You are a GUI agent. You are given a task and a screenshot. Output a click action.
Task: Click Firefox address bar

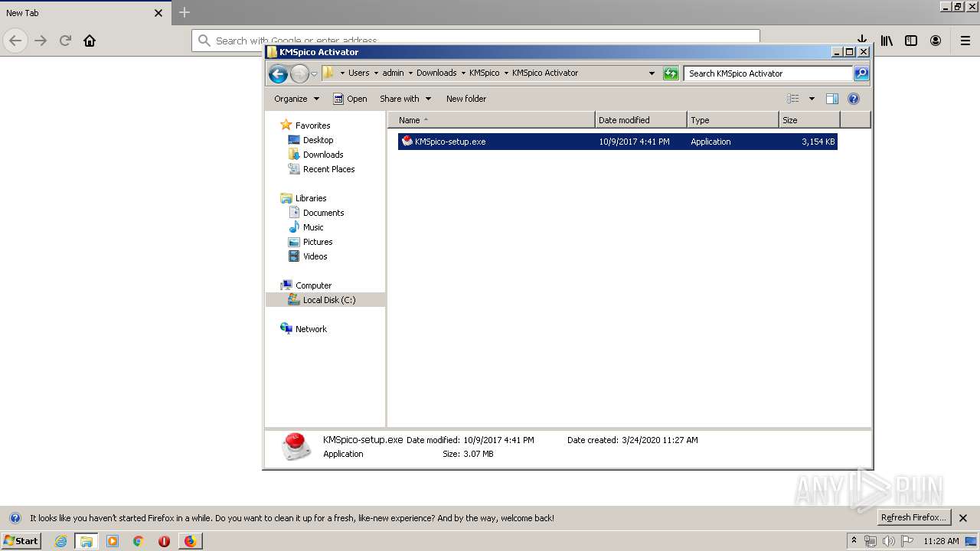coord(475,41)
